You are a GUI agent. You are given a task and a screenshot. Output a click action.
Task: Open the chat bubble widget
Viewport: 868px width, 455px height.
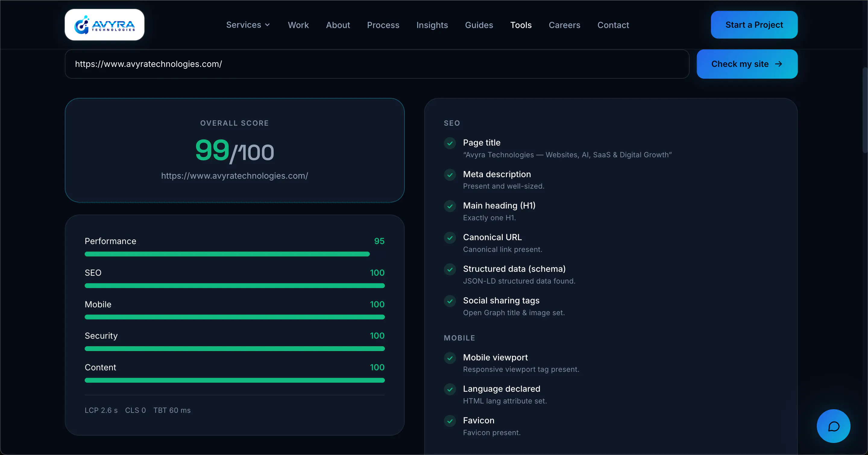pos(833,426)
